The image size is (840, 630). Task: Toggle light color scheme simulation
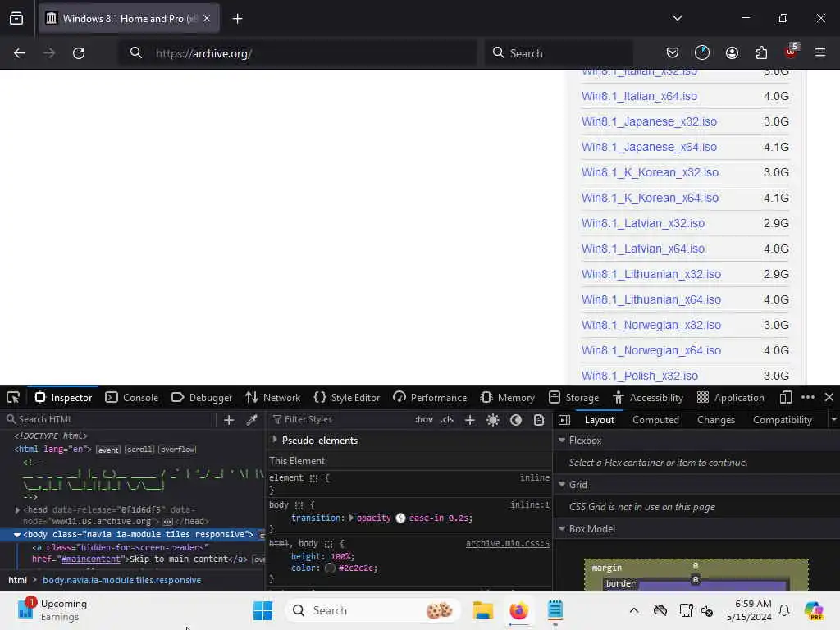click(493, 420)
